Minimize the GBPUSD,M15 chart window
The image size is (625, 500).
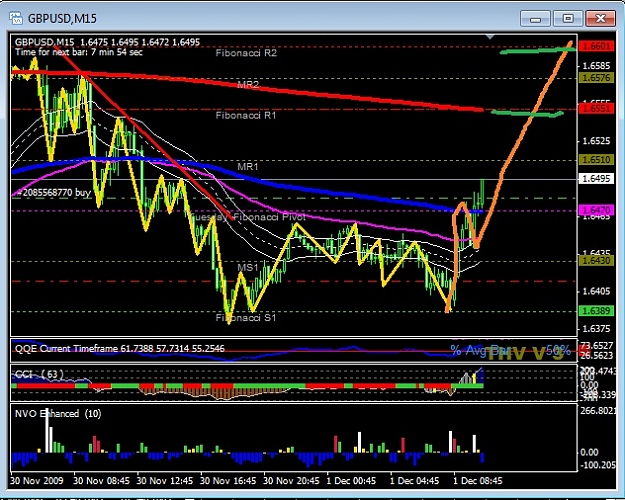pyautogui.click(x=535, y=19)
